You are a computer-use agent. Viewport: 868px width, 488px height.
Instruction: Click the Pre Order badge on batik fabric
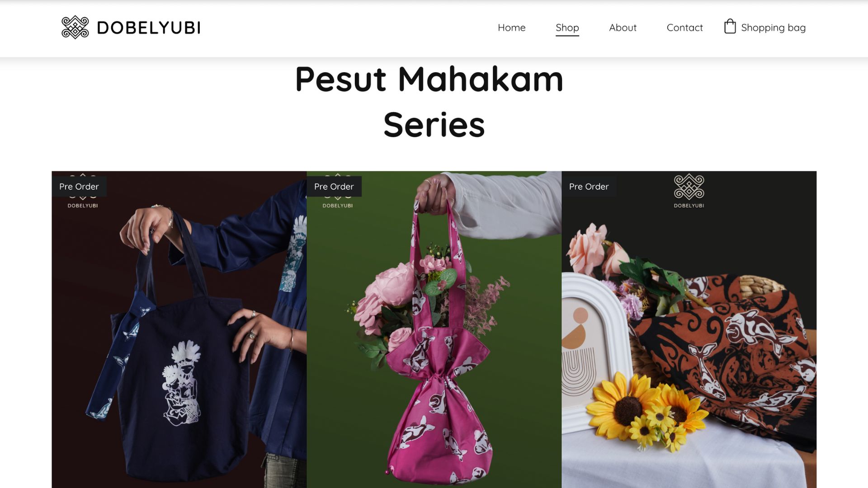(589, 187)
